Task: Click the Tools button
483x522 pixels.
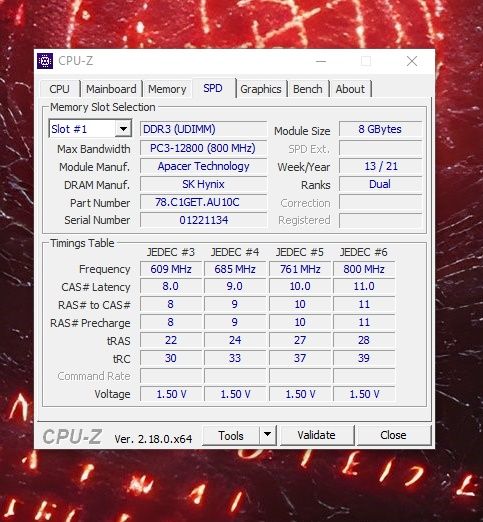Action: (231, 435)
